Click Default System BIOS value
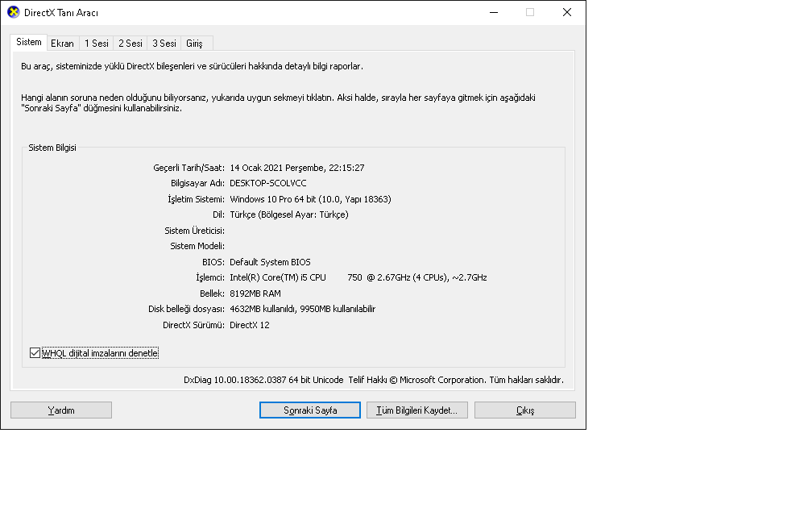812x508 pixels. coord(270,262)
